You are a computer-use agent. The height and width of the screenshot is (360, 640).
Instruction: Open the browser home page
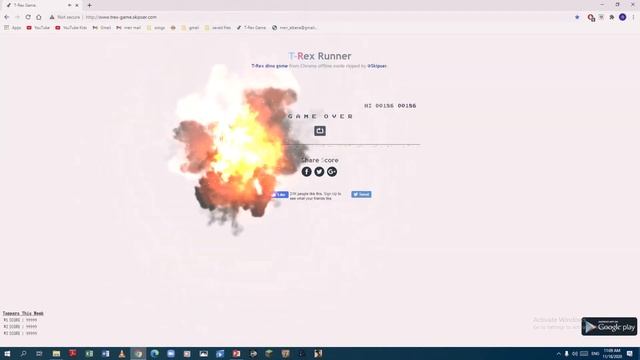38,17
